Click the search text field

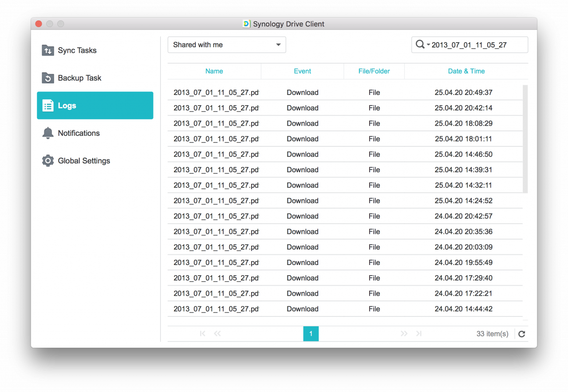[477, 45]
